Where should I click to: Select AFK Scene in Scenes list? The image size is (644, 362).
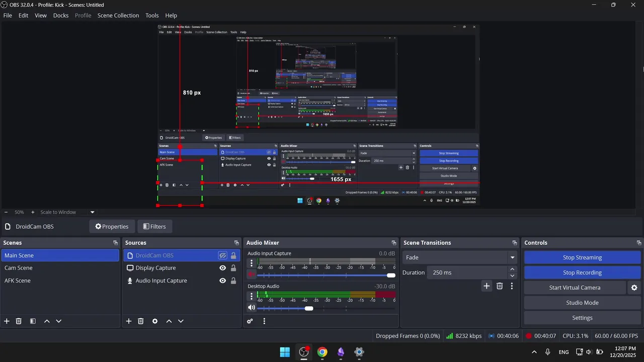tap(60, 281)
